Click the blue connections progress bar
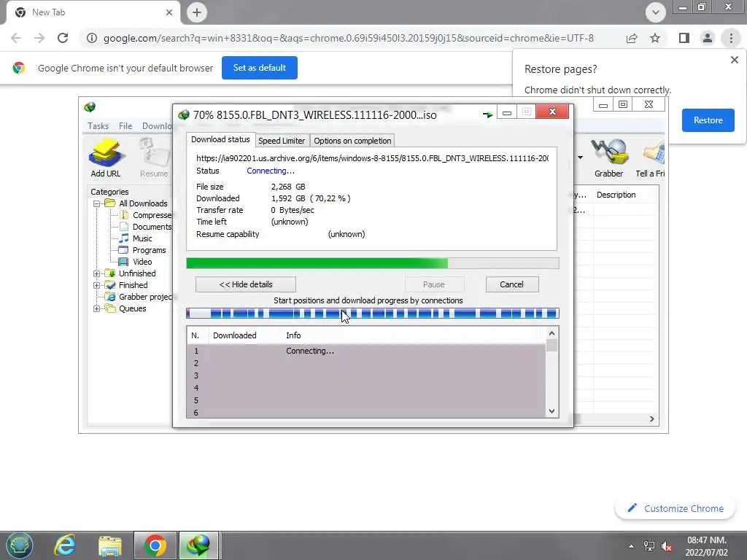Viewport: 747px width, 560px height. tap(373, 313)
